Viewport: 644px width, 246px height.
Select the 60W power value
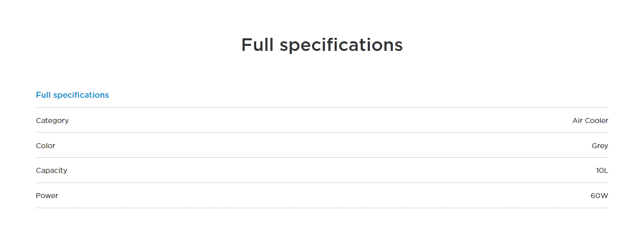pos(599,196)
